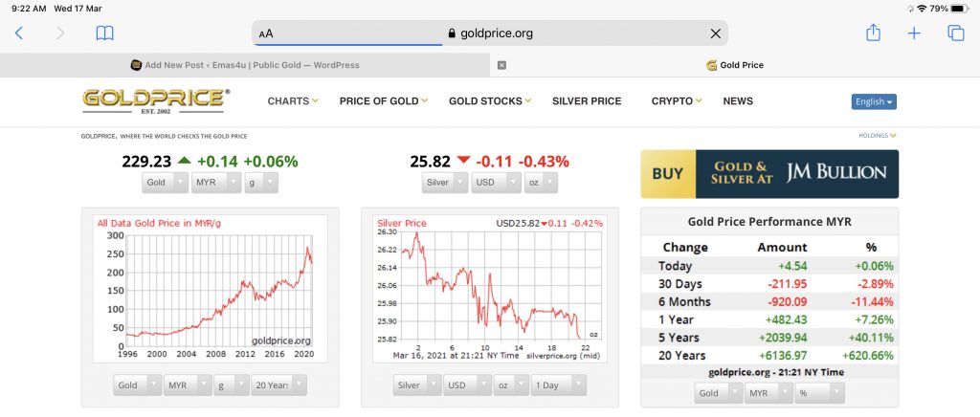
Task: Open the Price of Gold menu
Action: coord(383,101)
